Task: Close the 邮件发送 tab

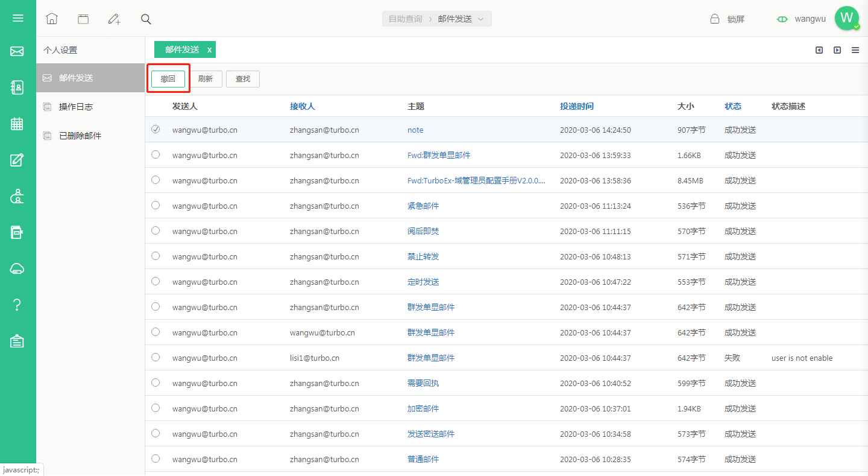Action: tap(209, 50)
